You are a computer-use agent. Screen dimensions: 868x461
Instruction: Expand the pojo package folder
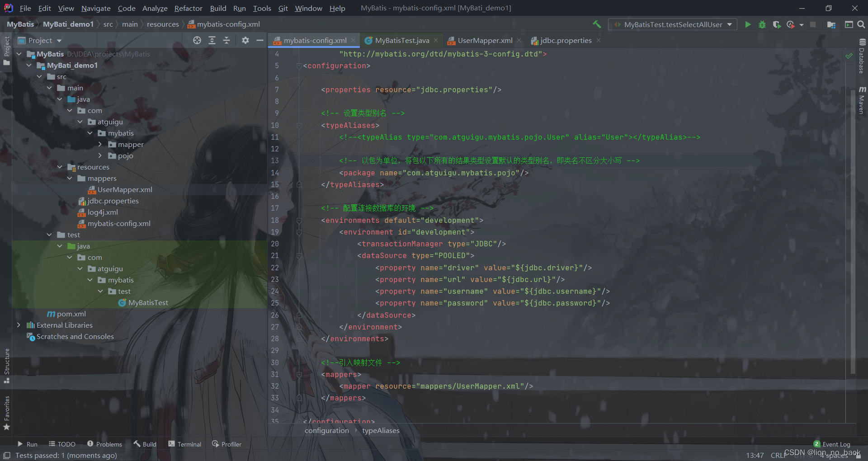[x=100, y=155]
